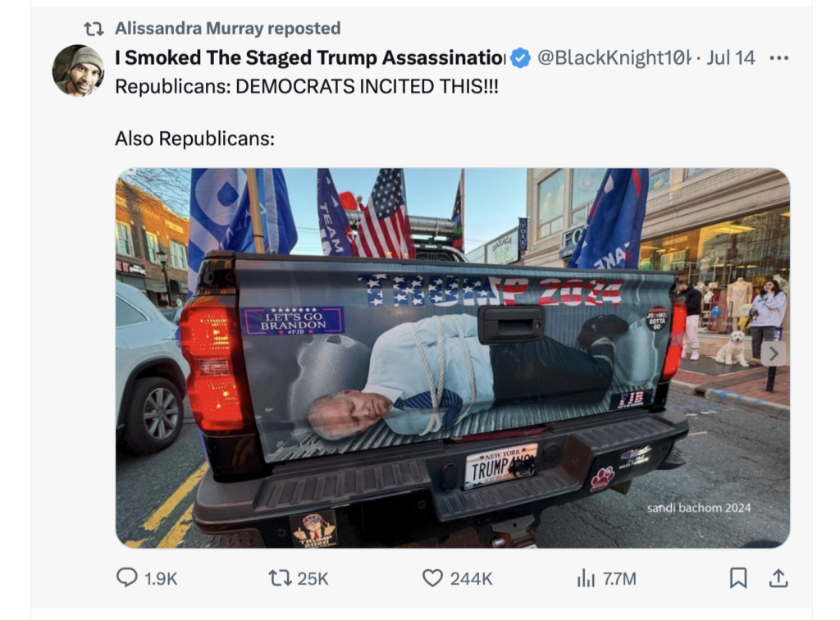Click the display name 'I Smoked The Staged...'

(x=309, y=58)
